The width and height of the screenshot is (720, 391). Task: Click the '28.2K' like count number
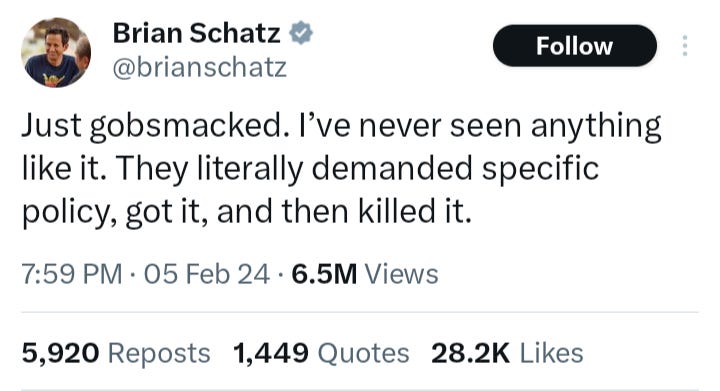click(470, 353)
